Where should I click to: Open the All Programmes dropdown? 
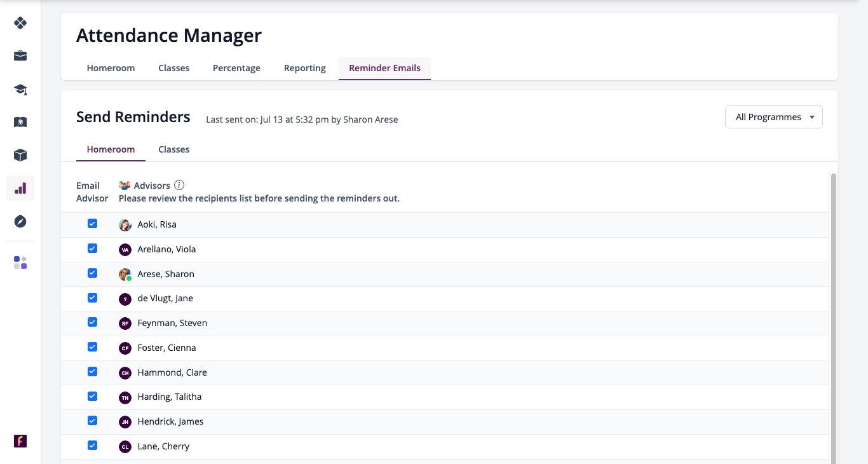(774, 117)
